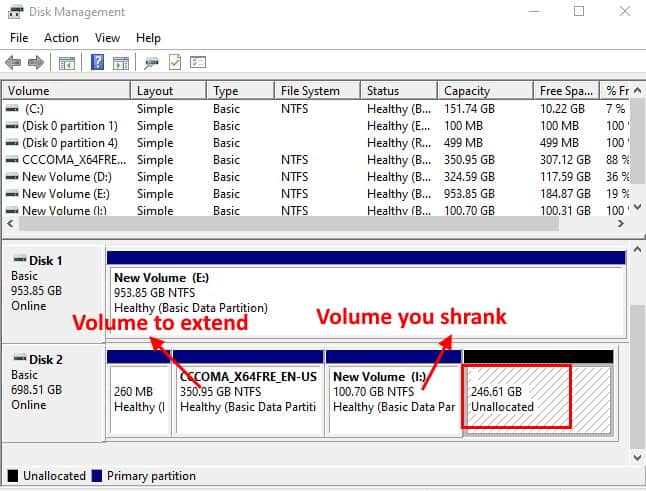This screenshot has height=491, width=646.
Task: Select the 246.61 GB Unallocated space
Action: [x=538, y=393]
